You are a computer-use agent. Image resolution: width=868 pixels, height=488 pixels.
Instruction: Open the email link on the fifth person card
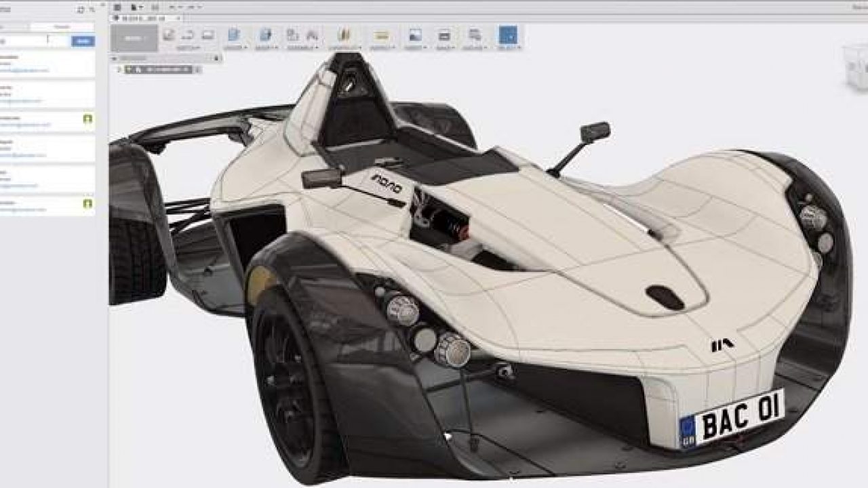(x=19, y=185)
